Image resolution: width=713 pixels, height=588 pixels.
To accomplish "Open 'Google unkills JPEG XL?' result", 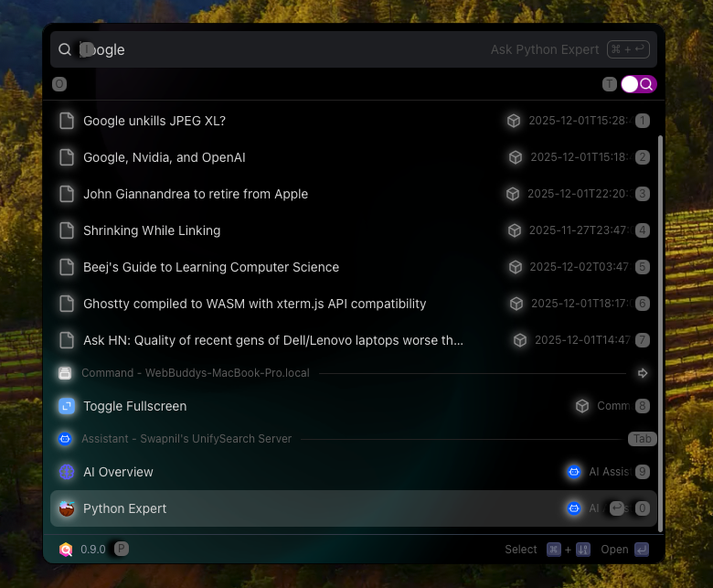I will 354,121.
